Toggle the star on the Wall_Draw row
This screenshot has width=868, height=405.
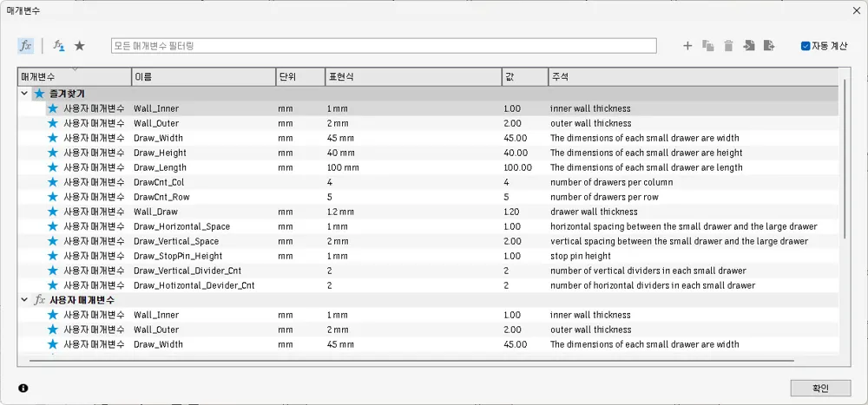click(53, 212)
